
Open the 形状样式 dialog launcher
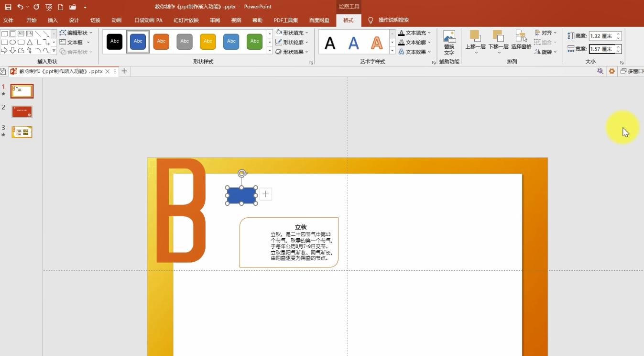(x=311, y=62)
